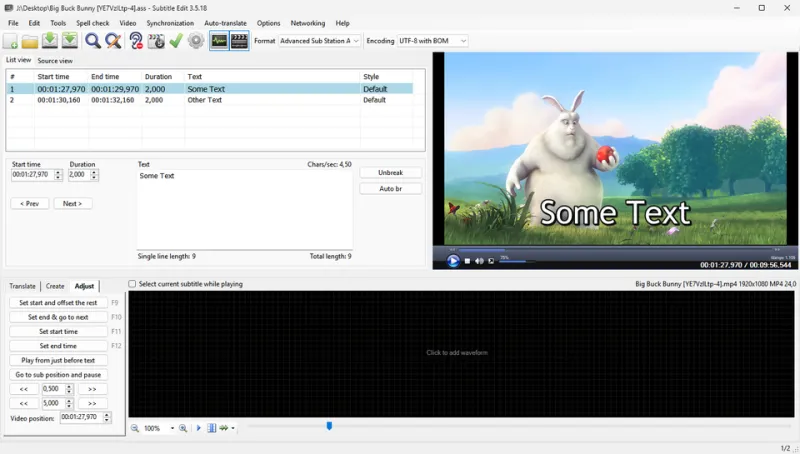Open the Synchronization menu
Screen dimensions: 800x454
(170, 23)
